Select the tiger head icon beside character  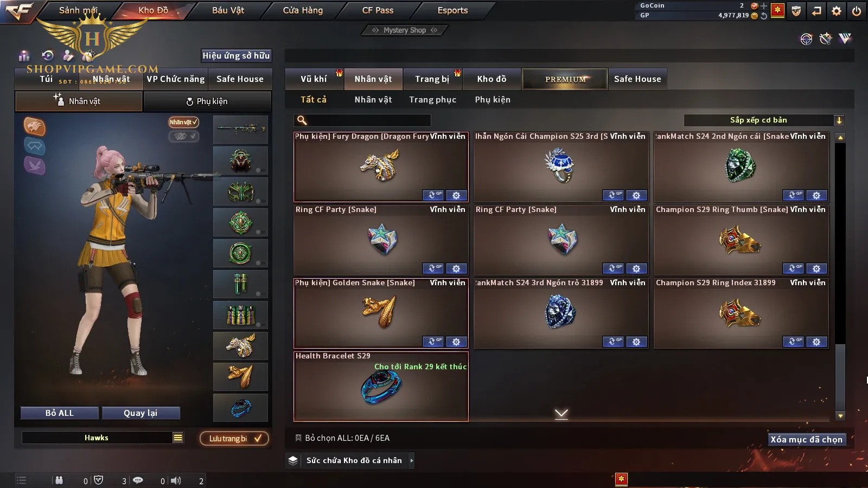[34, 126]
